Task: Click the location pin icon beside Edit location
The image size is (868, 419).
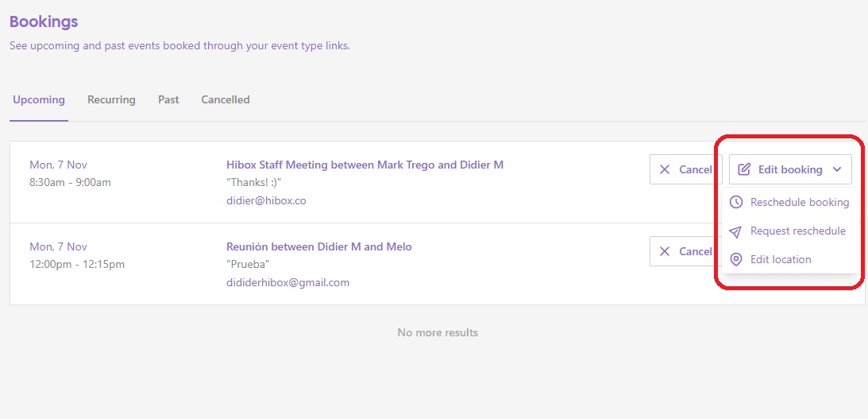Action: click(x=736, y=260)
